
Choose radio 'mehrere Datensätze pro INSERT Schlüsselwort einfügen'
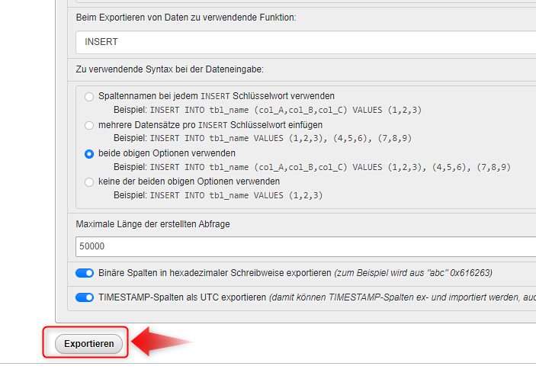(x=90, y=125)
